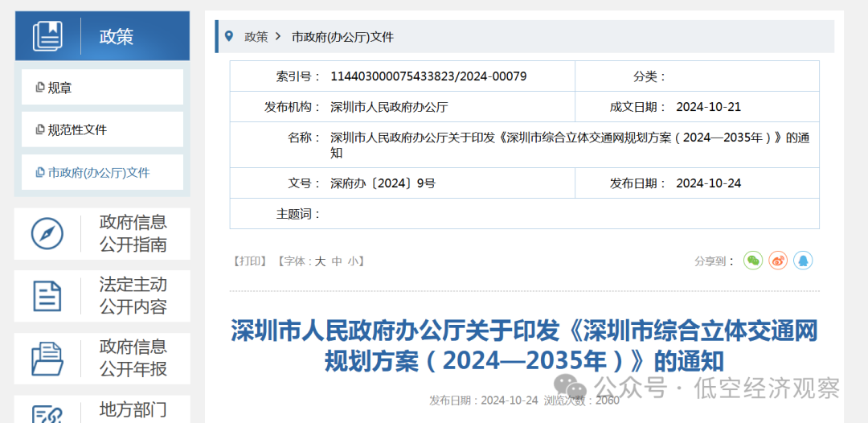Image resolution: width=868 pixels, height=423 pixels.
Task: Click the compass icon for 政府信息公开指南
Action: click(x=47, y=234)
